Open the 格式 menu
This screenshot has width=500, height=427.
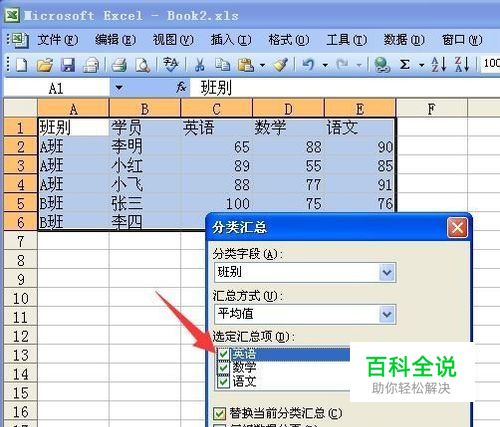tap(289, 40)
